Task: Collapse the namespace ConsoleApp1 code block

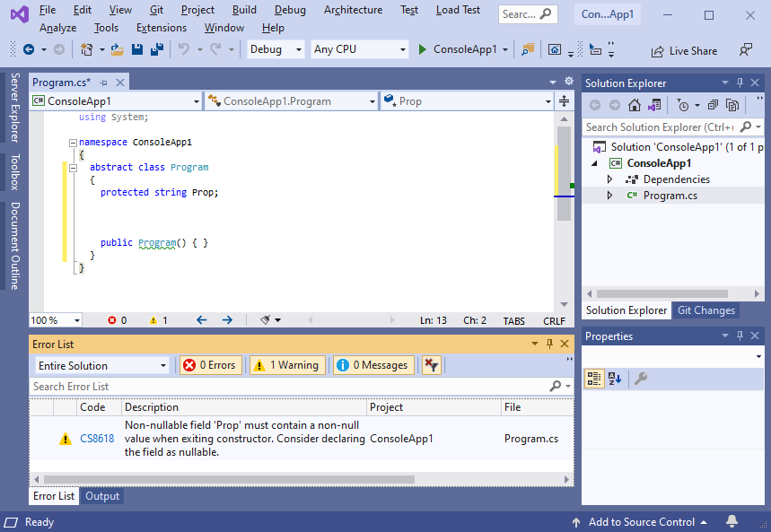Action: click(x=73, y=143)
